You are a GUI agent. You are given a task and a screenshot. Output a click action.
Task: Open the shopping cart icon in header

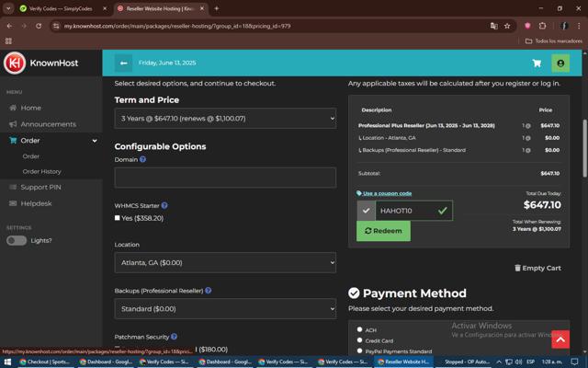[x=537, y=63]
